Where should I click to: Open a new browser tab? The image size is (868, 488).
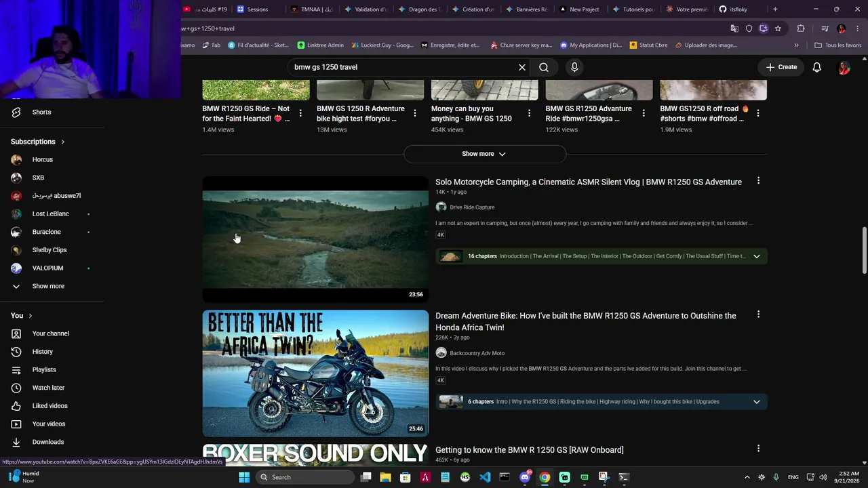[x=775, y=9]
